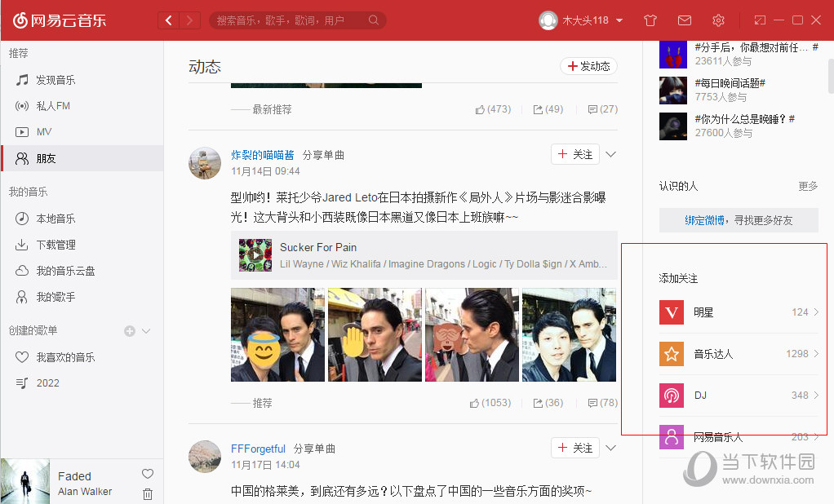The image size is (834, 504).
Task: Click the 明星 celebrity V badge icon
Action: click(x=671, y=312)
